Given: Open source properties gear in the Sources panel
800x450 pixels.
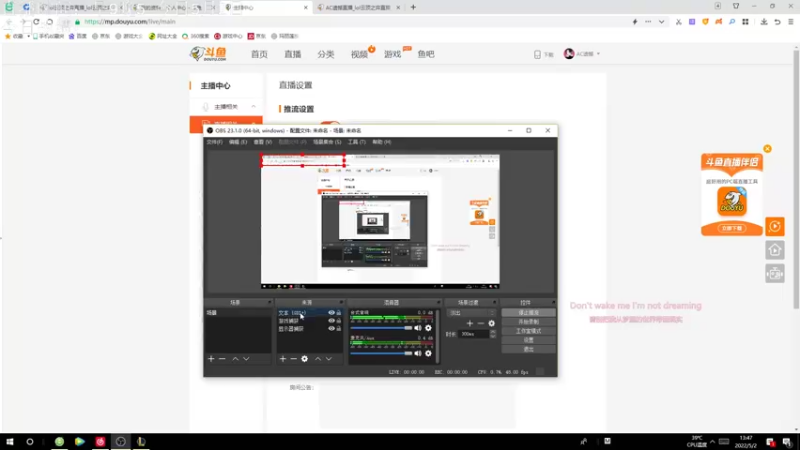Looking at the screenshot, I should point(305,359).
